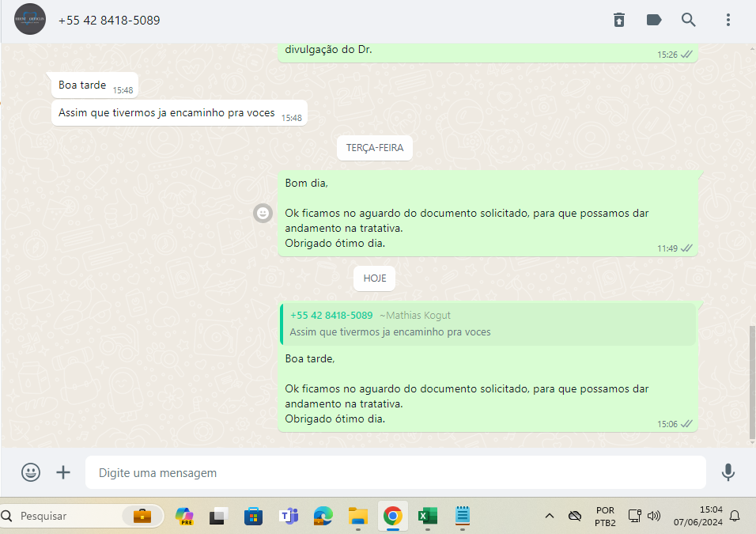Record a voice message with the microphone

point(728,472)
